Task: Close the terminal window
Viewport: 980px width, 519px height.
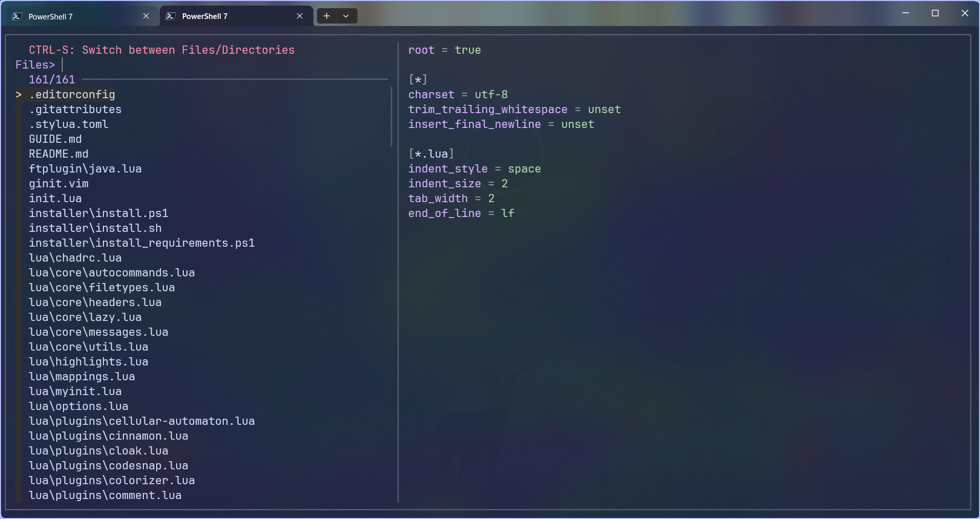Action: 965,13
